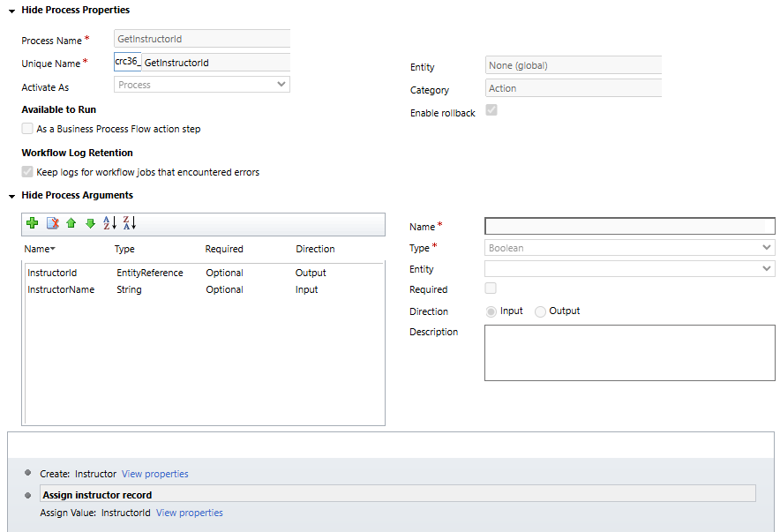Viewport: 780px width, 532px height.
Task: Click the green plus add argument icon
Action: tap(33, 224)
